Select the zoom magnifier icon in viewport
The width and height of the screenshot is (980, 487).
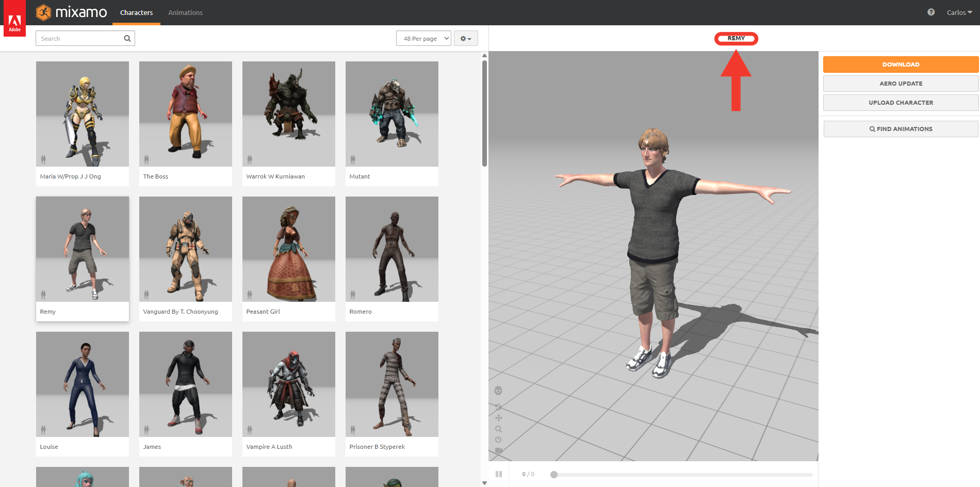pyautogui.click(x=498, y=429)
